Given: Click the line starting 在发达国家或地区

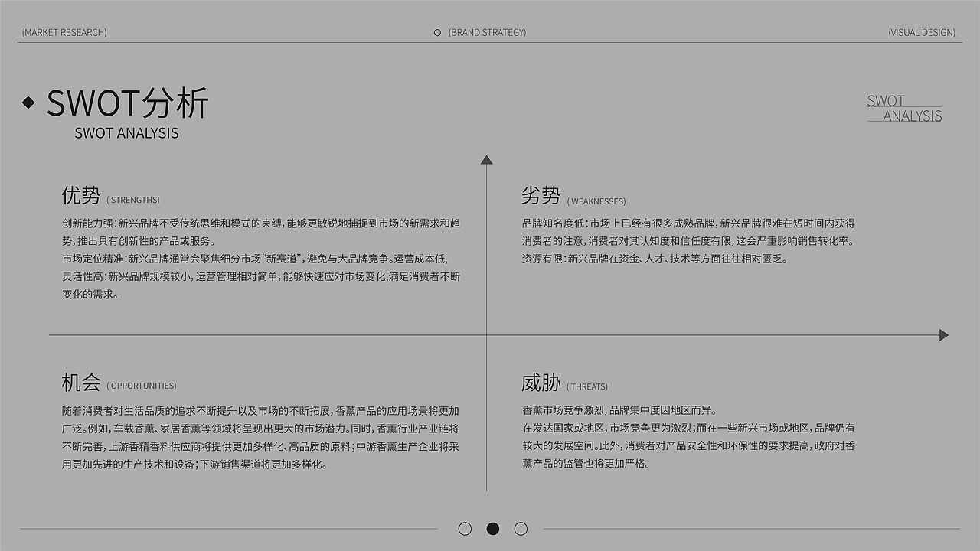Looking at the screenshot, I should point(688,428).
